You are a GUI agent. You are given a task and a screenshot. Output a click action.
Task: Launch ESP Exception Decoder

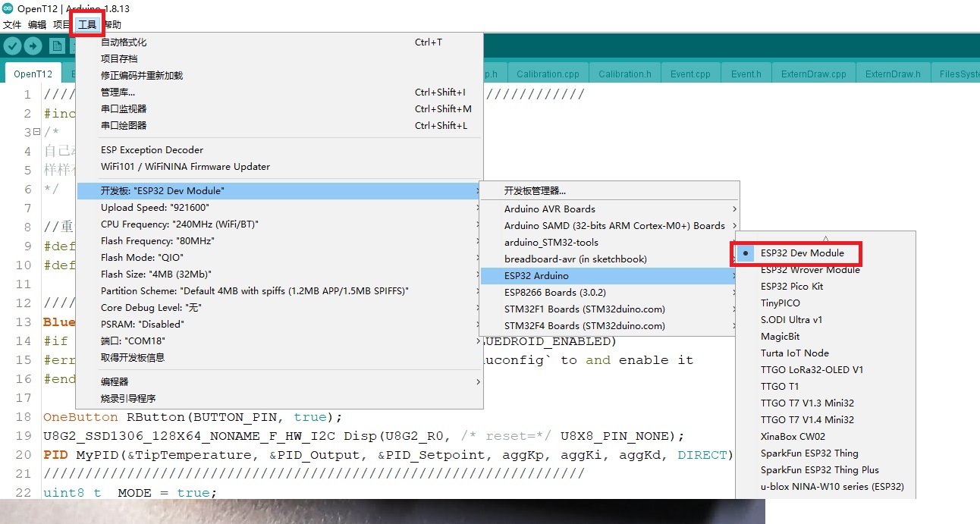pyautogui.click(x=279, y=150)
